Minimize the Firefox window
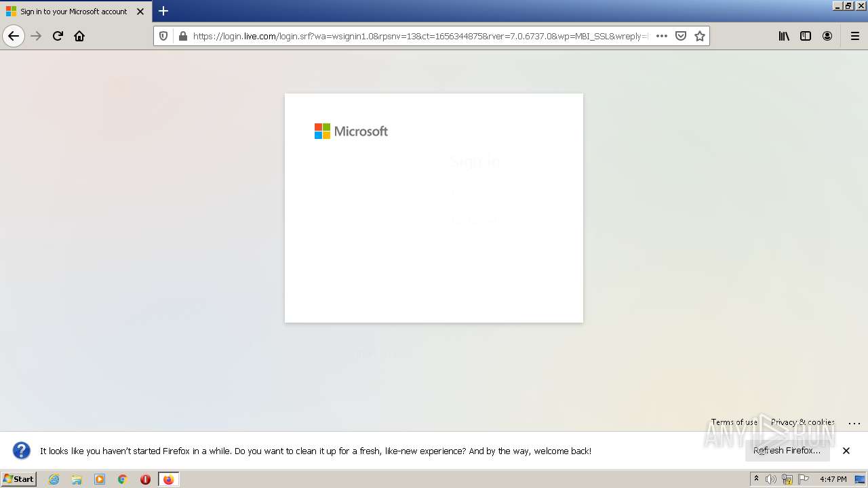 (x=837, y=5)
